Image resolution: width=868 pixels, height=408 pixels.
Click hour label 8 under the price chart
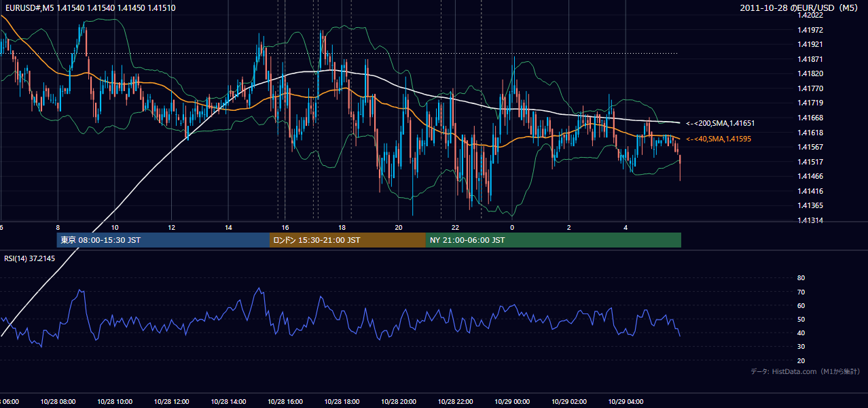[58, 227]
